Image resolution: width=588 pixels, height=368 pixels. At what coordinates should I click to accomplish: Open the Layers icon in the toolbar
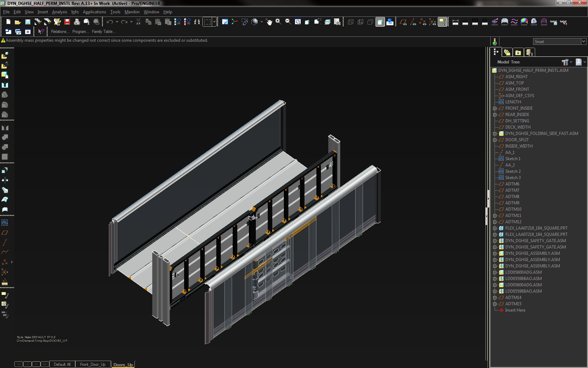(328, 22)
